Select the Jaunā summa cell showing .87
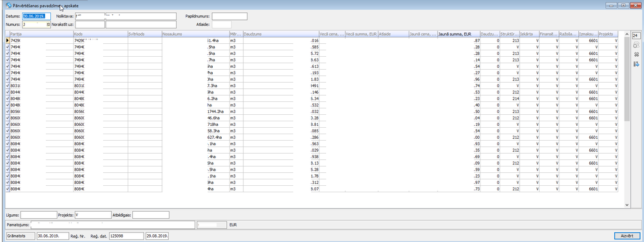This screenshot has width=644, height=242. tap(458, 41)
